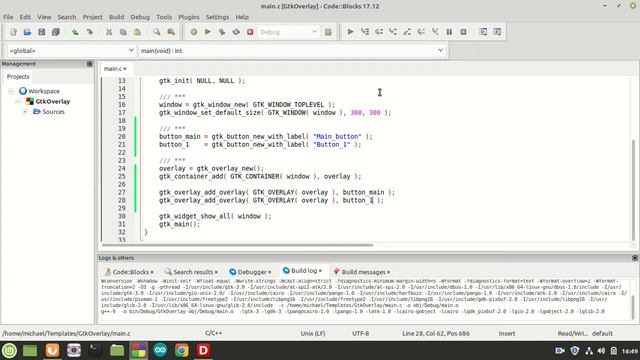Cut the selected text

tap(109, 32)
